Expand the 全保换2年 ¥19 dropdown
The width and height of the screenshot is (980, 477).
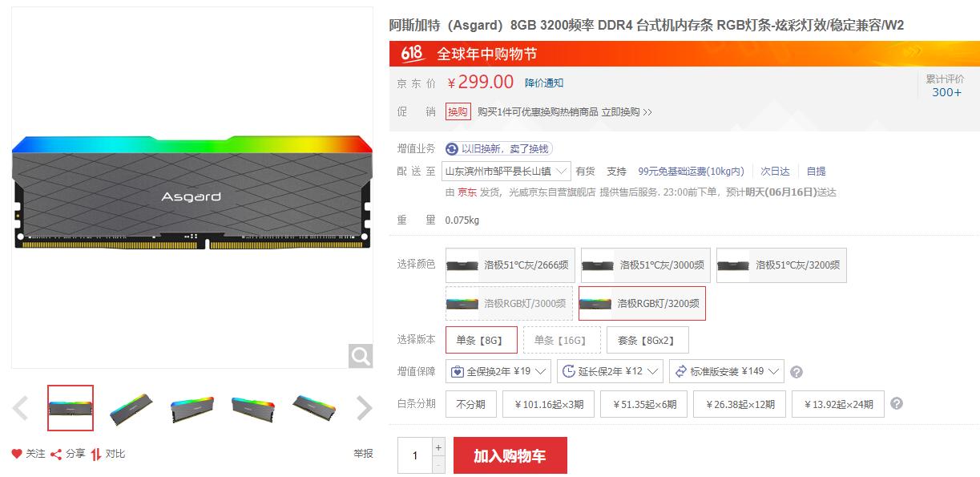(498, 371)
